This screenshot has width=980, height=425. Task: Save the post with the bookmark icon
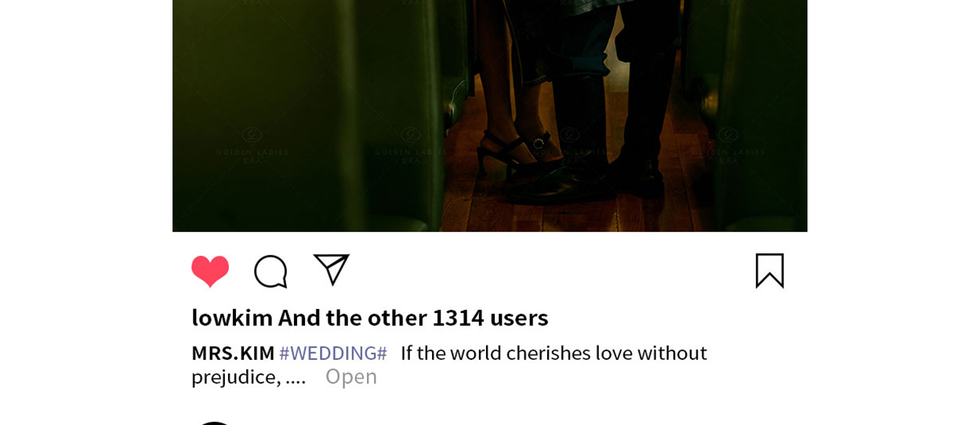coord(769,271)
